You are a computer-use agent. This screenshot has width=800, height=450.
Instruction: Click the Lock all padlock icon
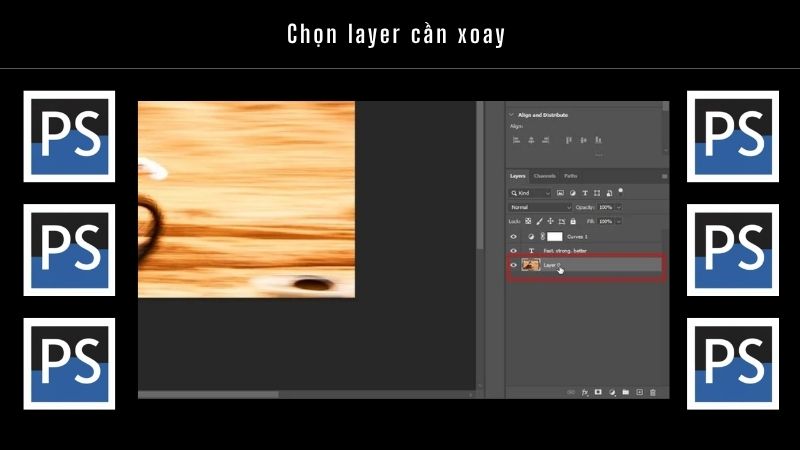573,221
